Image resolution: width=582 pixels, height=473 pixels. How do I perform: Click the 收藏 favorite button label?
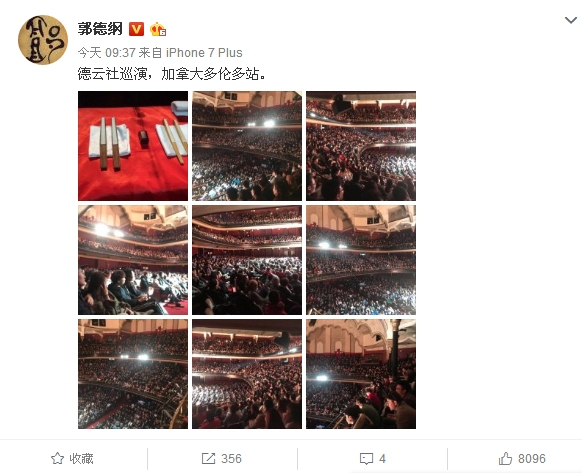tap(81, 459)
